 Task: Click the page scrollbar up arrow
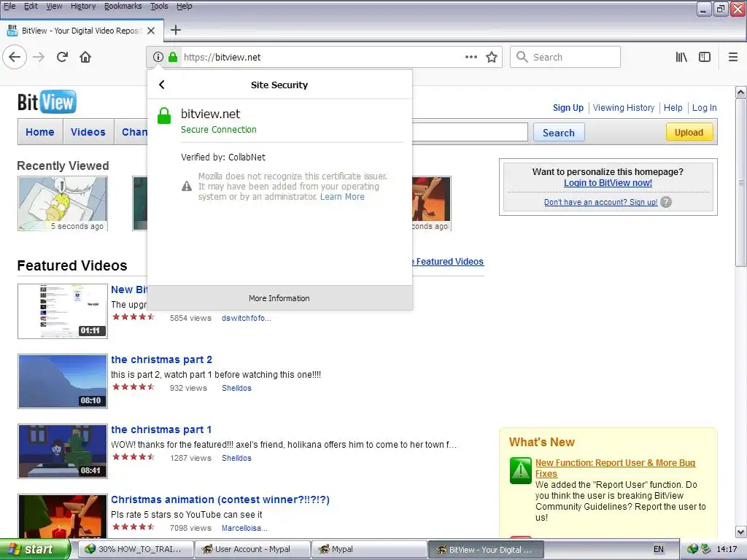pyautogui.click(x=741, y=92)
